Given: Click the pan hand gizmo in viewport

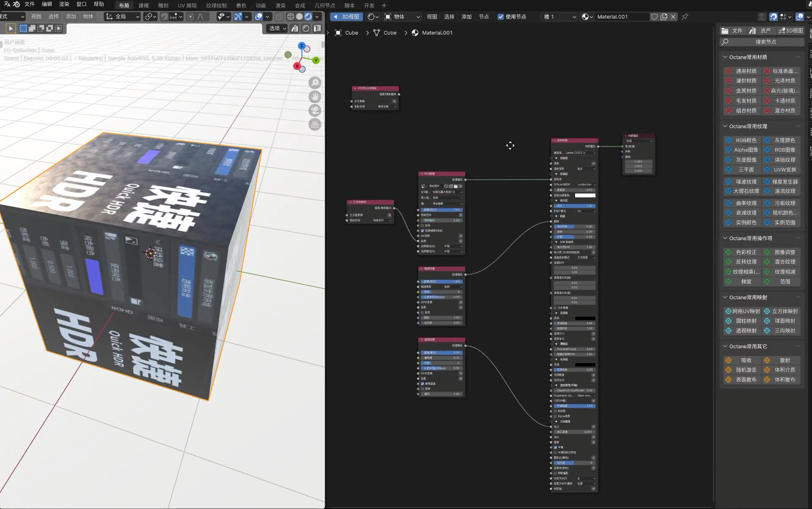Looking at the screenshot, I should 315,97.
